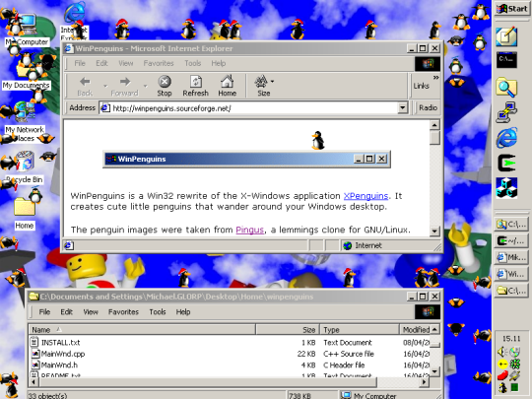Open the MFC blocks quick launch icon
Screen dimensions: 532x399
(506, 187)
